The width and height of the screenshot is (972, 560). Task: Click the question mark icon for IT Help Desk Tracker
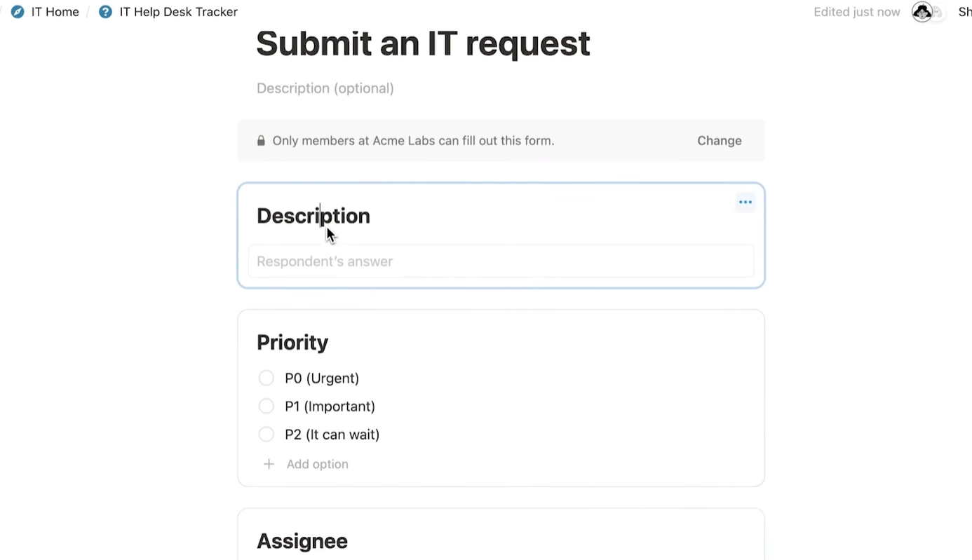(x=105, y=12)
